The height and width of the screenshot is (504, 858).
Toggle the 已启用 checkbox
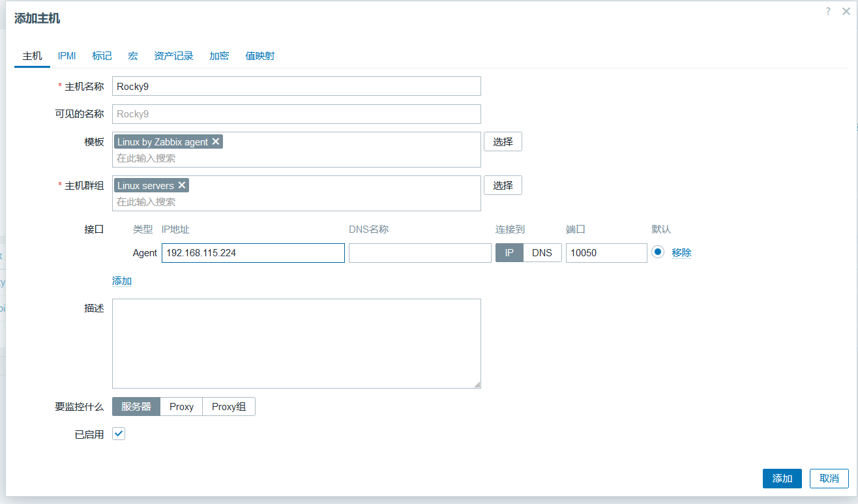coord(119,434)
